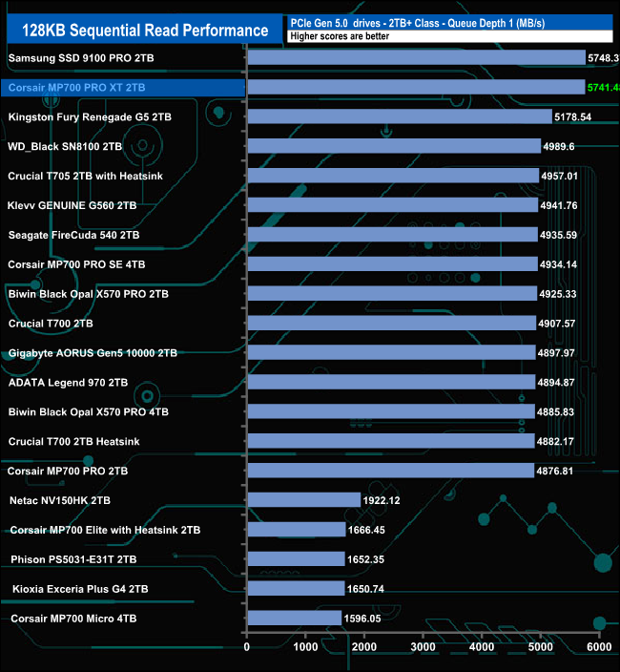Click the Phison PS5031-E31T 2TB label

click(x=73, y=559)
